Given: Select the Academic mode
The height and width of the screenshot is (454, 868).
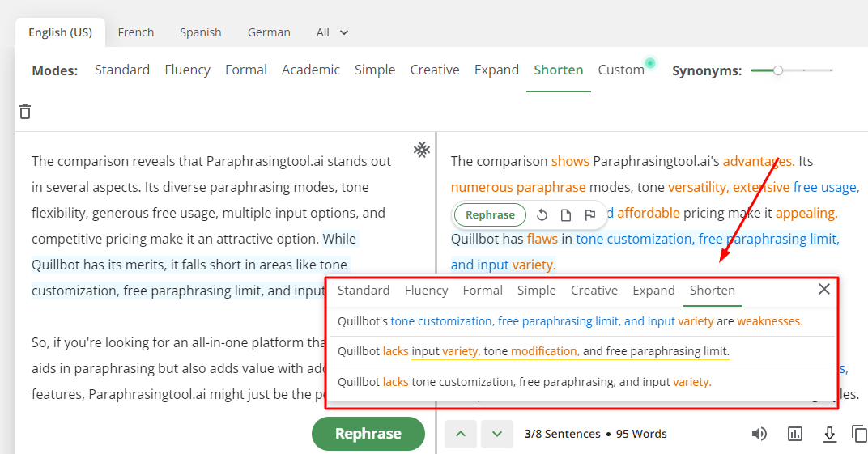Looking at the screenshot, I should coord(311,70).
